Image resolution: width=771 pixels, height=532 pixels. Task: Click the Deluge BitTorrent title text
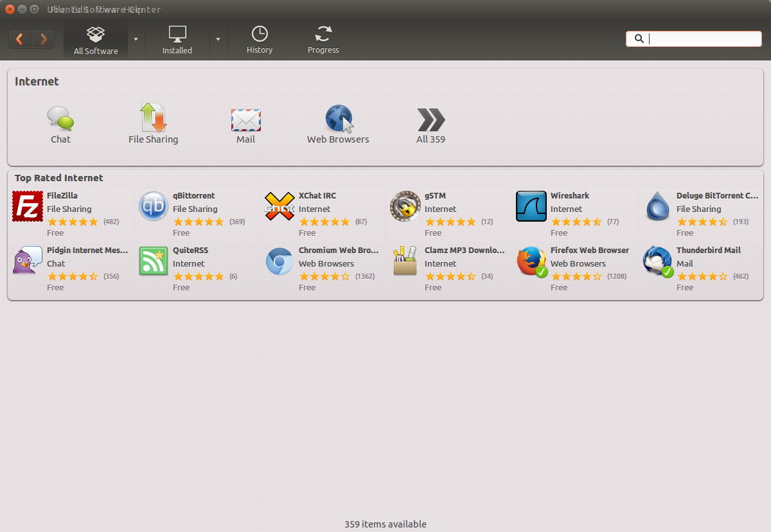click(x=718, y=195)
